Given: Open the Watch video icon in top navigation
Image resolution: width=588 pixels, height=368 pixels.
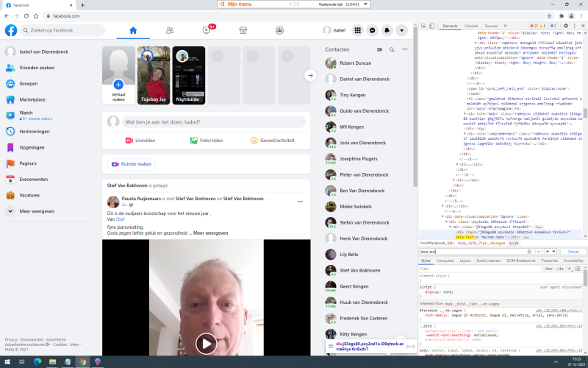Looking at the screenshot, I should coord(207,30).
